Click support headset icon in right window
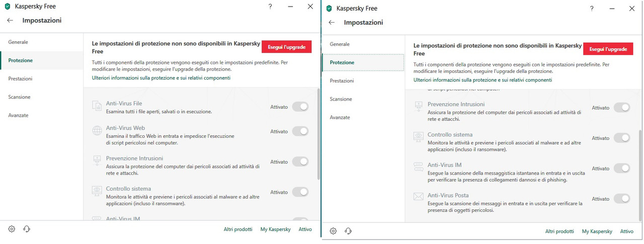This screenshot has width=644, height=244. 348,231
